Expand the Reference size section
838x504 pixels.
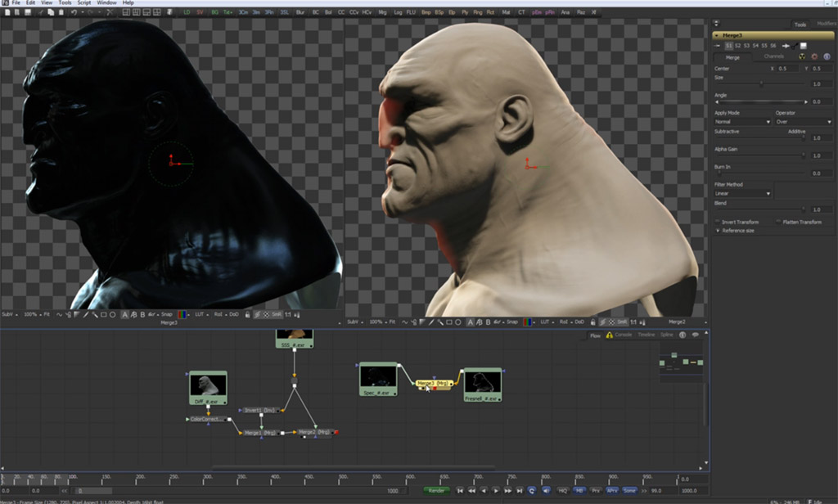coord(718,231)
